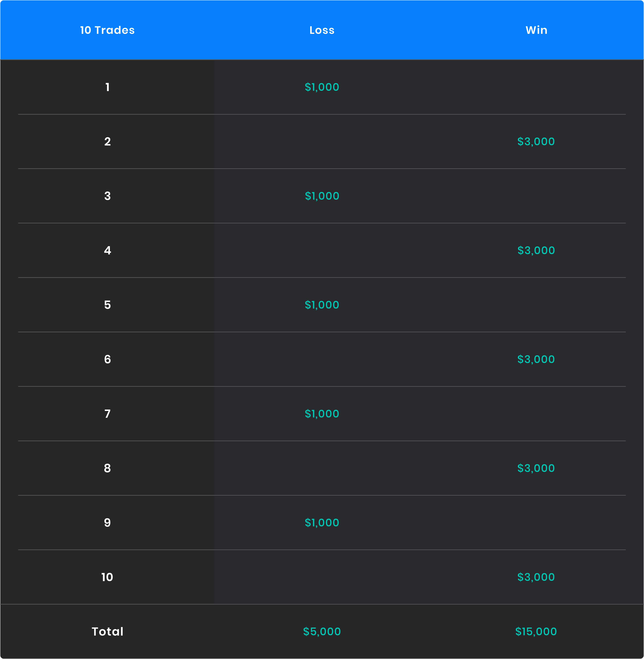Select the $3,000 win in trade 8
The width and height of the screenshot is (644, 659).
point(536,468)
